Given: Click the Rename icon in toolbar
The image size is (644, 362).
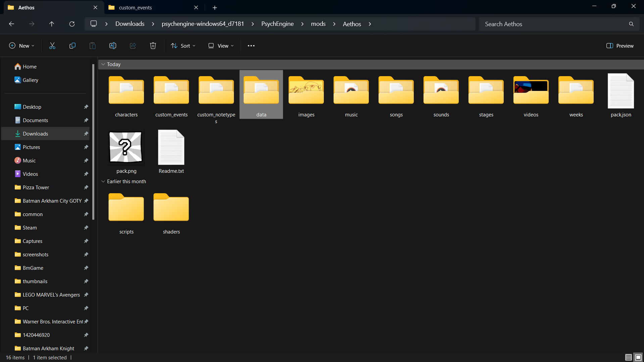Looking at the screenshot, I should tap(113, 46).
